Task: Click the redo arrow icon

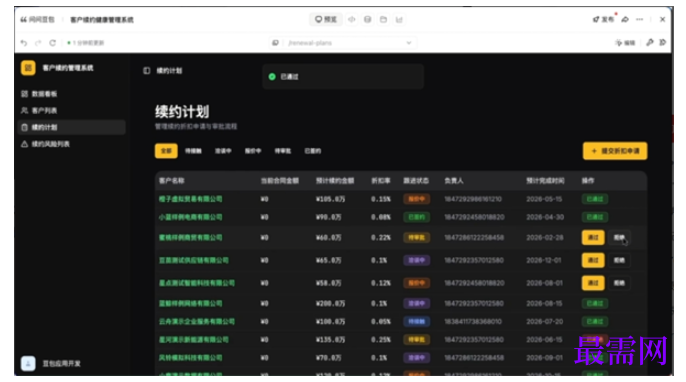Action: point(38,43)
